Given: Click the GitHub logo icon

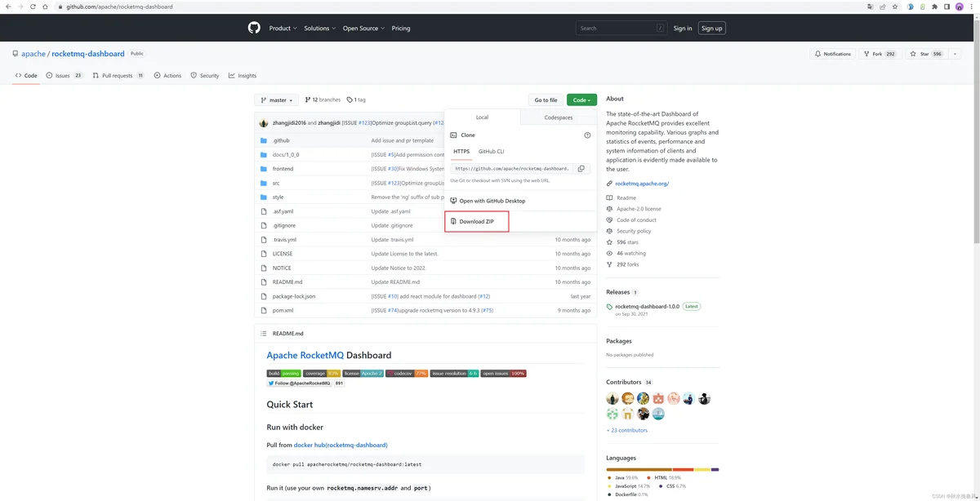Looking at the screenshot, I should [x=254, y=28].
